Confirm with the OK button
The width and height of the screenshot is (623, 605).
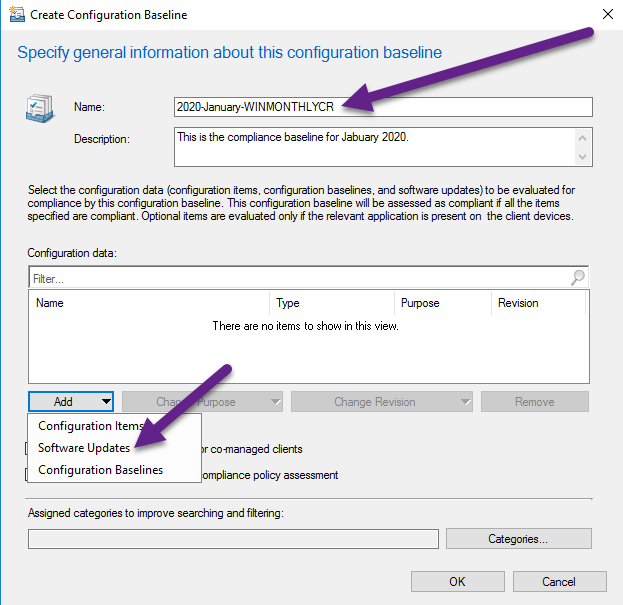[x=458, y=582]
